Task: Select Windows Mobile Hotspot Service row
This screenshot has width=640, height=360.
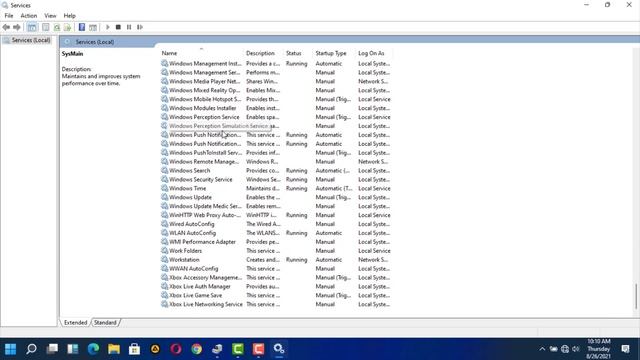Action: (x=276, y=99)
